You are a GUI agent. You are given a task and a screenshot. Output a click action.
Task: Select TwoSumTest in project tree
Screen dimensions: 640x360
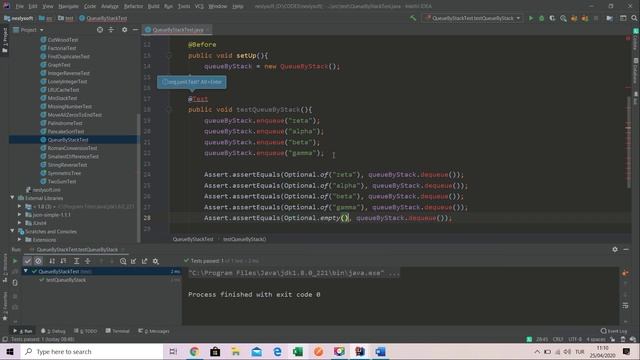coord(61,182)
